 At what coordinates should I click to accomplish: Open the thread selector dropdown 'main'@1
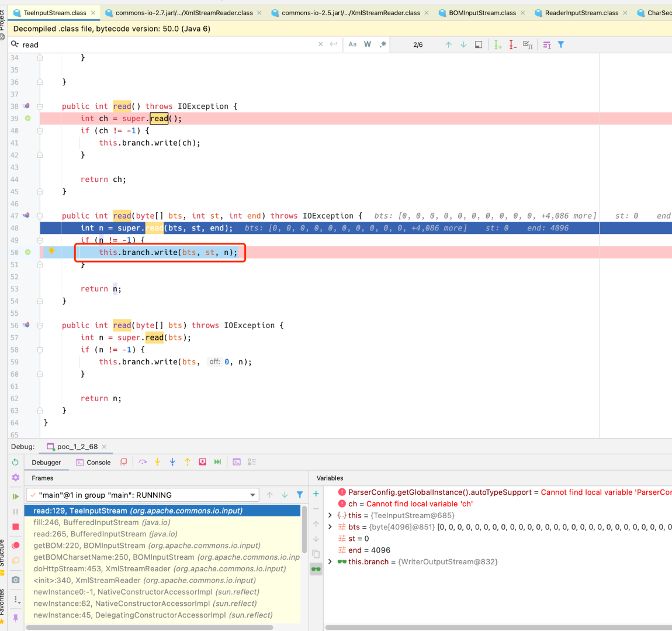(x=143, y=495)
